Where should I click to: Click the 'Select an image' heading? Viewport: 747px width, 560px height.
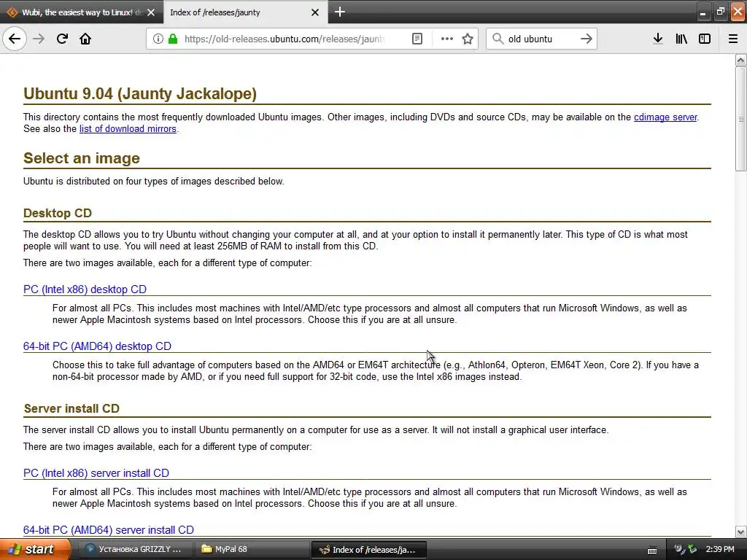click(x=82, y=158)
